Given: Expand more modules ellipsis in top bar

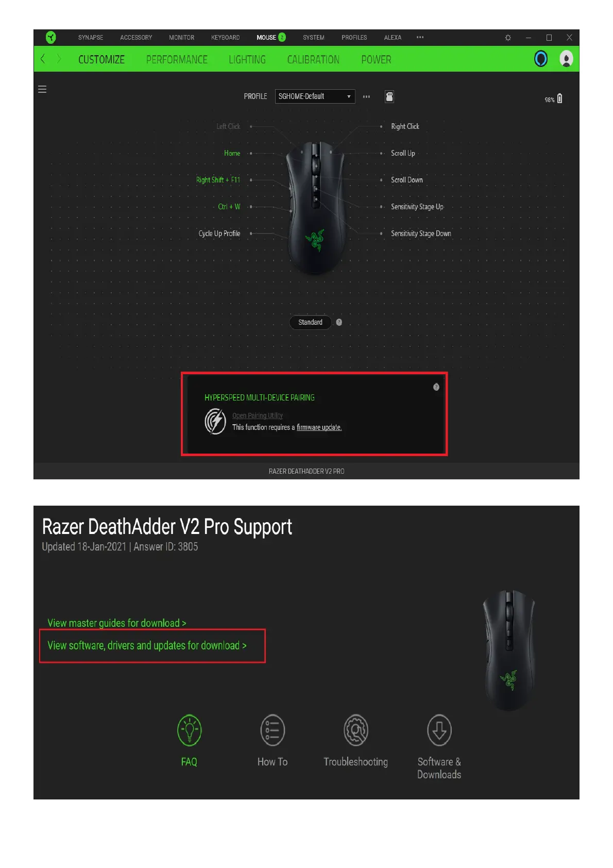Looking at the screenshot, I should pyautogui.click(x=420, y=37).
